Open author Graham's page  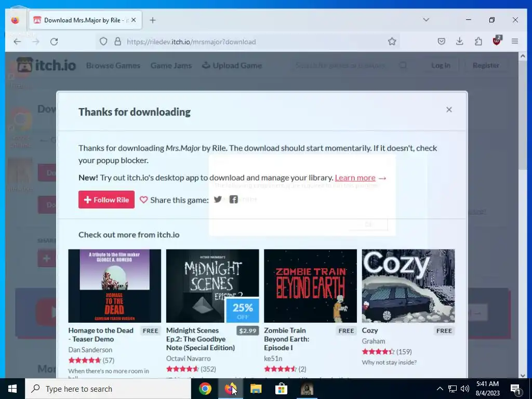pyautogui.click(x=374, y=341)
